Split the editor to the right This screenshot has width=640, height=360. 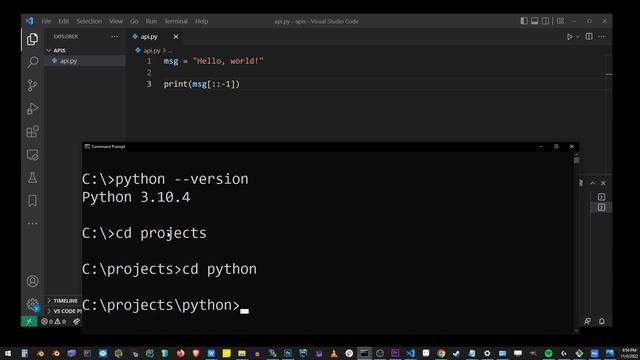coord(589,37)
